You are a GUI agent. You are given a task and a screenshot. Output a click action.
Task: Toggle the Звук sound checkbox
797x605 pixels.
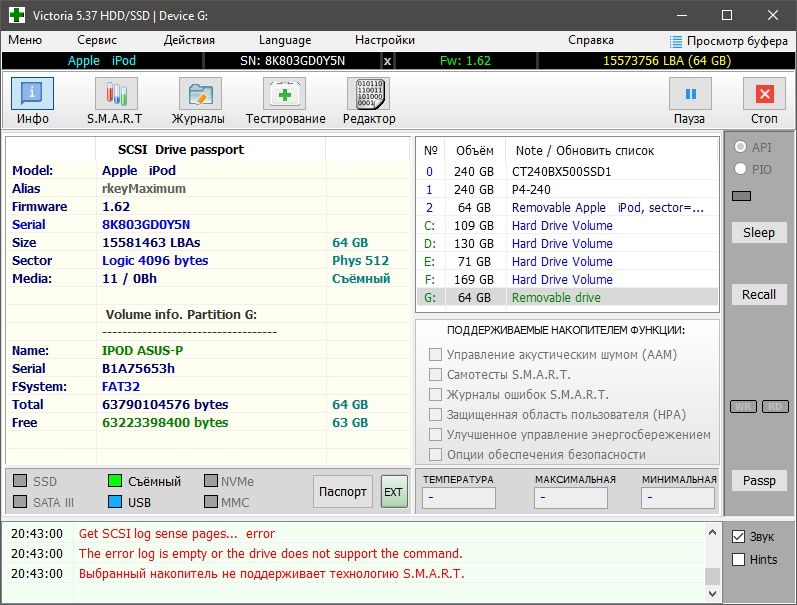(738, 536)
